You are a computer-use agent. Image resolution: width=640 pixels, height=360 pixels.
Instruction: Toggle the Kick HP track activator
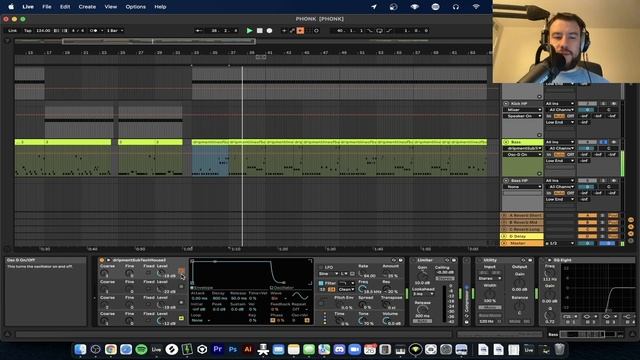click(x=587, y=104)
